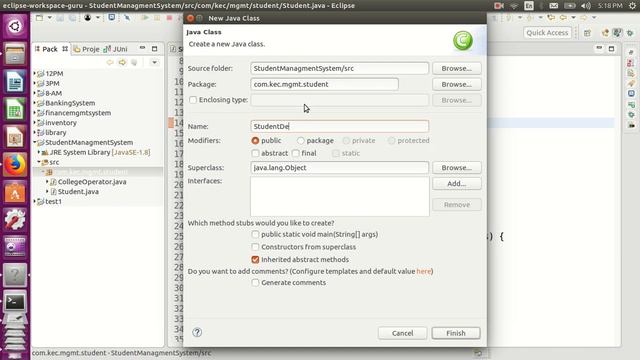The width and height of the screenshot is (640, 360).
Task: Click the Package input field
Action: click(324, 84)
